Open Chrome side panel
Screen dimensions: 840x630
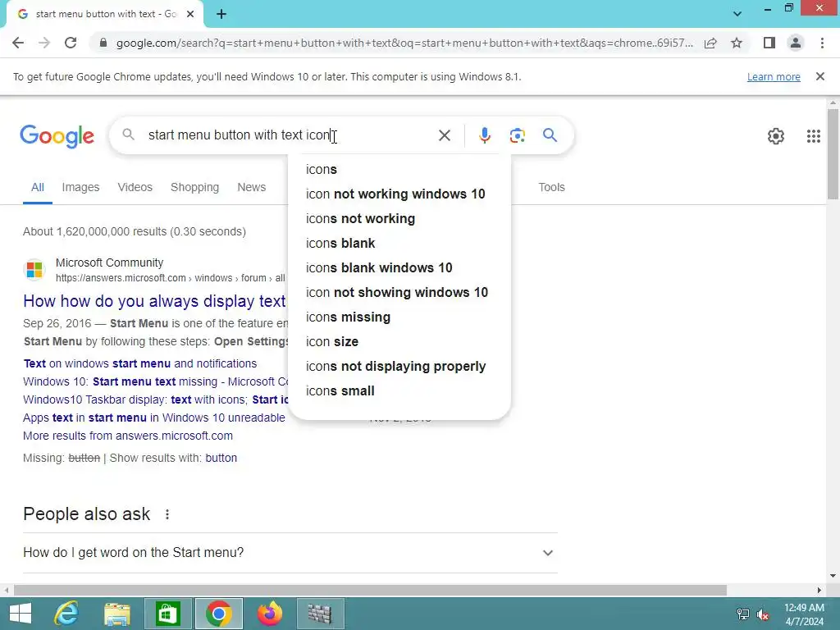pos(769,43)
